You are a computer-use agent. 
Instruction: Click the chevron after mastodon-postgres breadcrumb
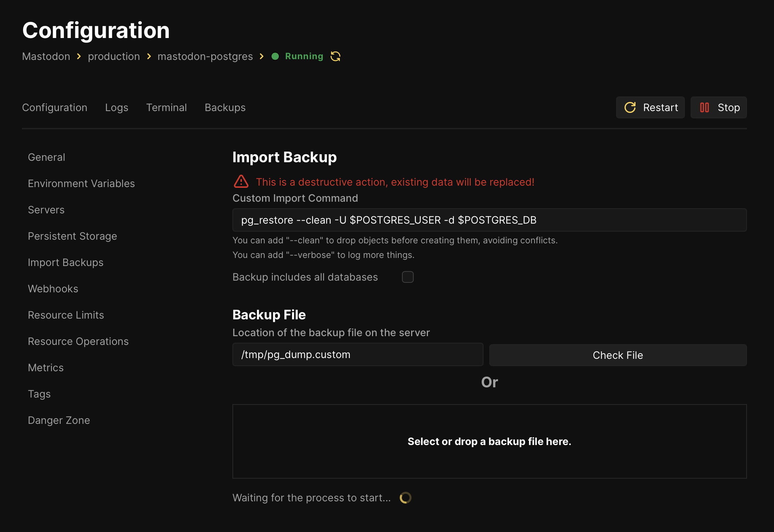point(261,57)
